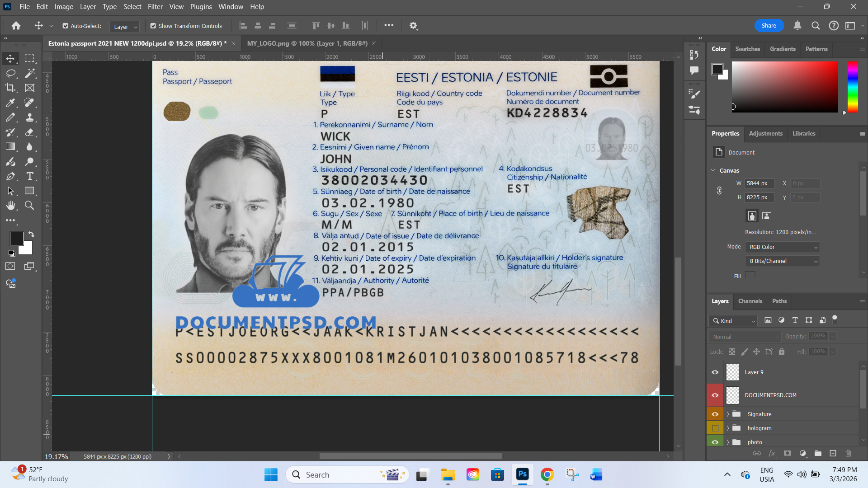Select the Clone Stamp tool
Screen dimensions: 868x488
tap(30, 117)
